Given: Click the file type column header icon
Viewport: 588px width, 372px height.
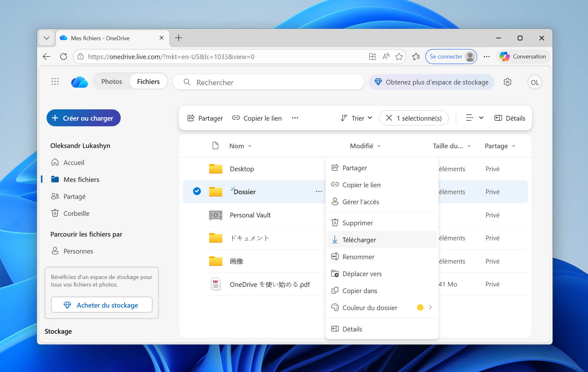Looking at the screenshot, I should 215,145.
